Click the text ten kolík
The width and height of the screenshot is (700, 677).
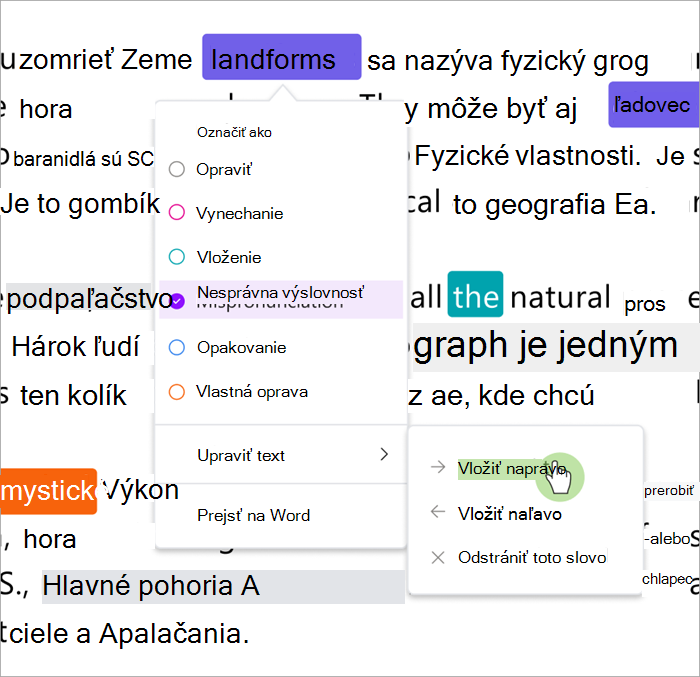(73, 396)
